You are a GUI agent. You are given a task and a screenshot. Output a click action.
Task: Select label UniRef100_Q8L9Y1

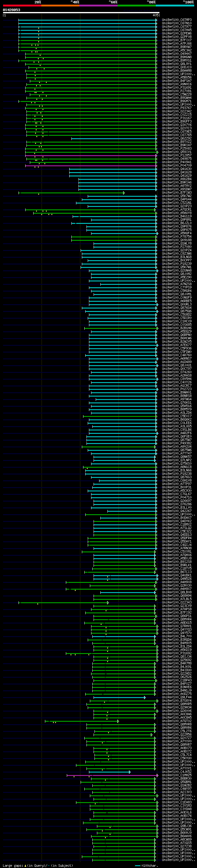pos(176,64)
